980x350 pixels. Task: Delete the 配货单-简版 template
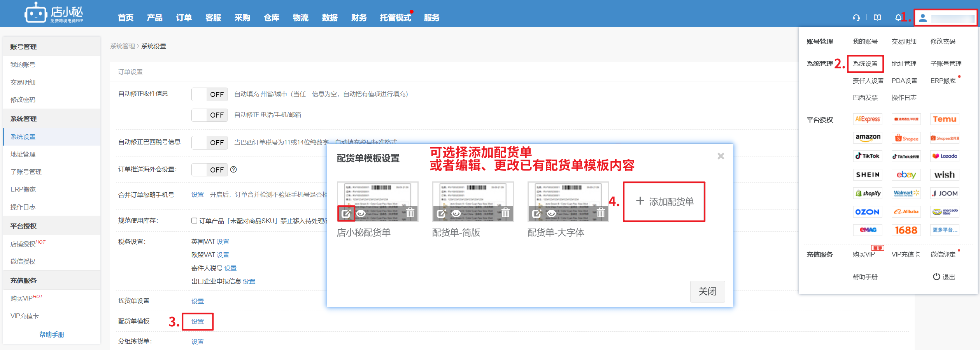point(505,213)
